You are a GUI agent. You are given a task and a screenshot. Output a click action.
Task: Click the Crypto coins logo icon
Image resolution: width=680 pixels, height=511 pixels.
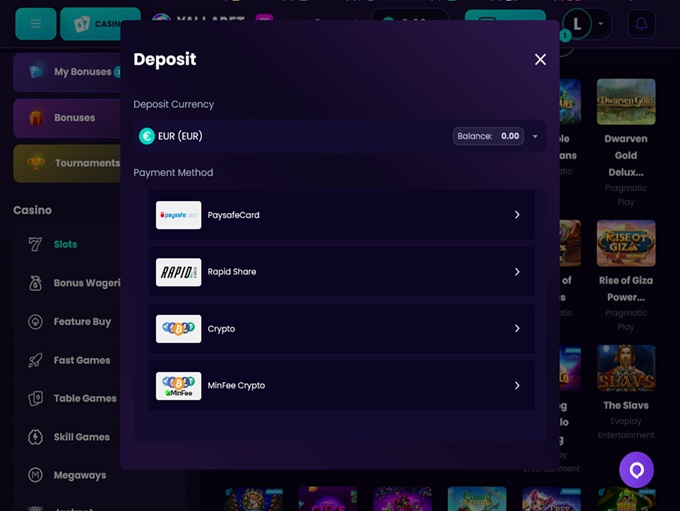[178, 329]
